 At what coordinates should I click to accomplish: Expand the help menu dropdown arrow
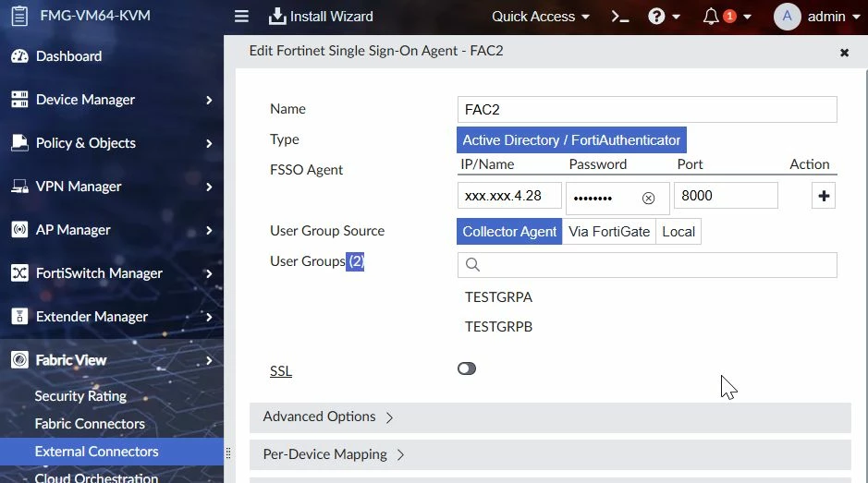(x=676, y=18)
